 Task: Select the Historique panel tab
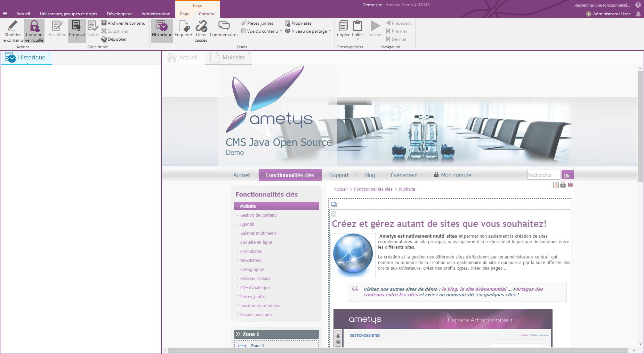click(26, 58)
